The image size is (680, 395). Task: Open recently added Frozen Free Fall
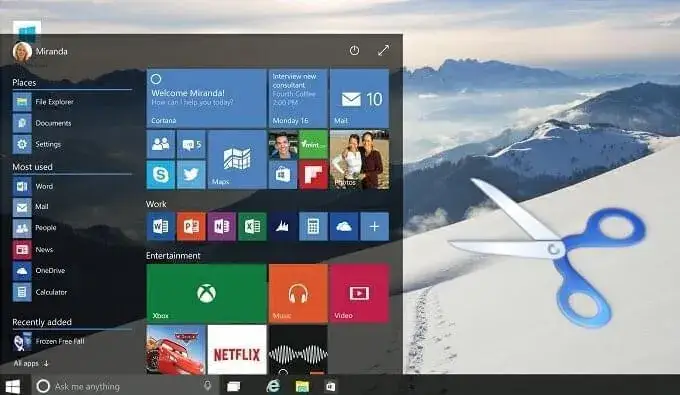pyautogui.click(x=49, y=342)
